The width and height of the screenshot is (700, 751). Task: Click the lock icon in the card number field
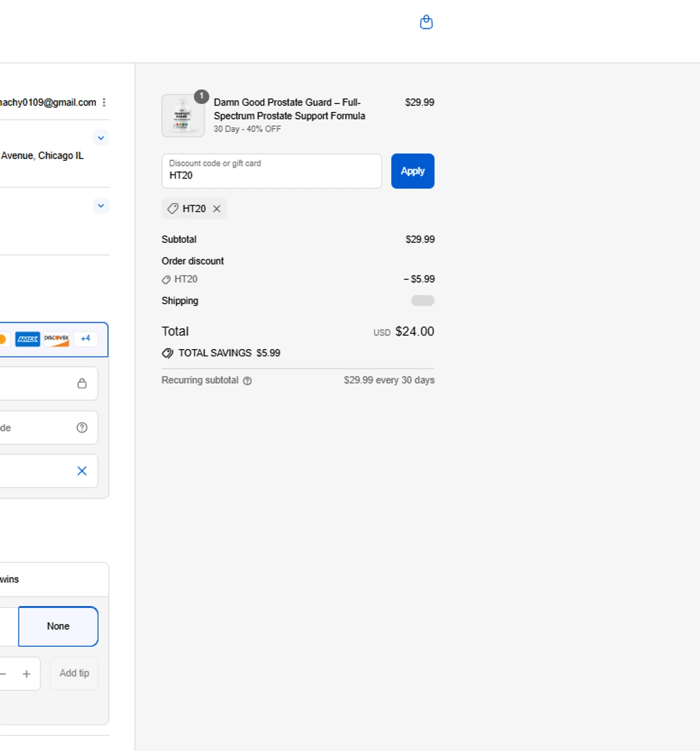tap(82, 384)
